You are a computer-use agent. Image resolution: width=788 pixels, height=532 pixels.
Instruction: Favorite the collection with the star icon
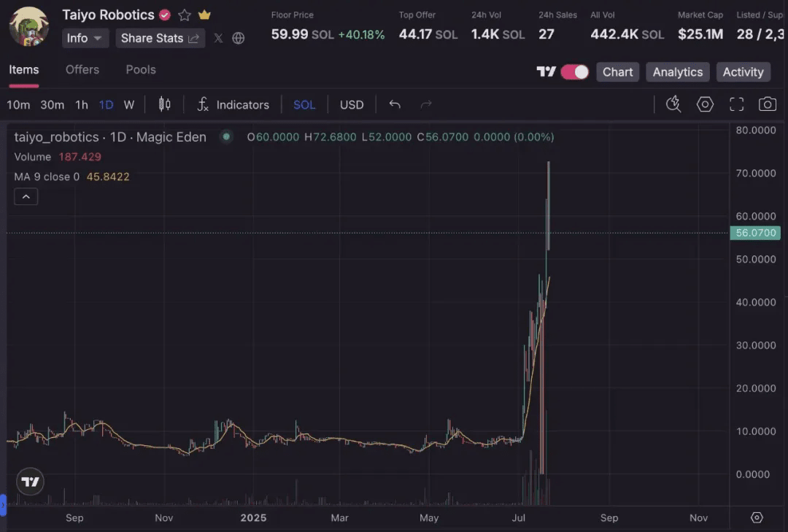click(185, 15)
